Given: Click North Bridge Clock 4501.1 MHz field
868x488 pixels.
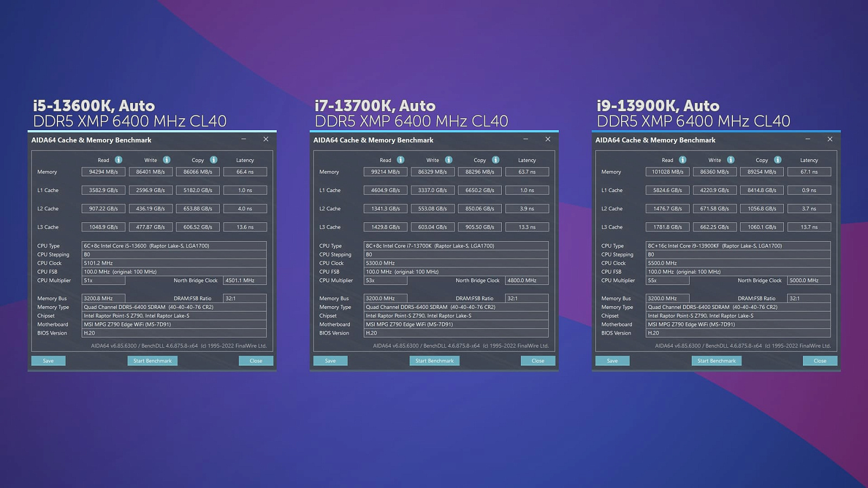Looking at the screenshot, I should coord(245,280).
